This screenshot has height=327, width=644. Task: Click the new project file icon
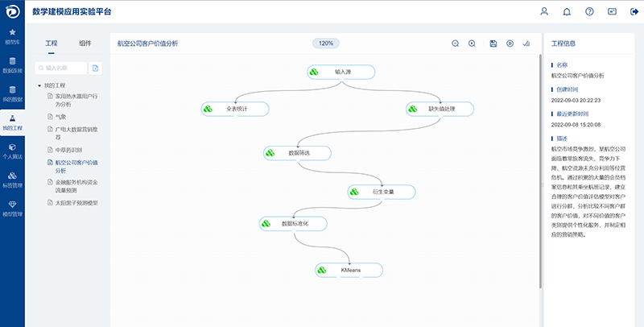click(x=97, y=68)
